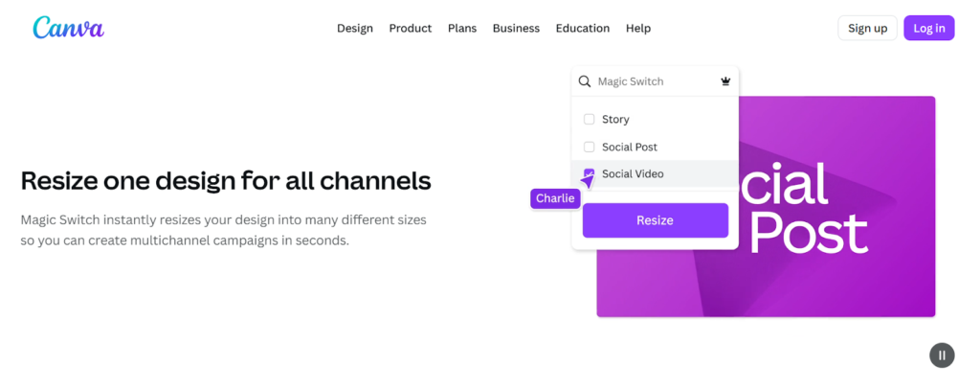Open the Design menu
This screenshot has height=389, width=980.
[x=355, y=28]
